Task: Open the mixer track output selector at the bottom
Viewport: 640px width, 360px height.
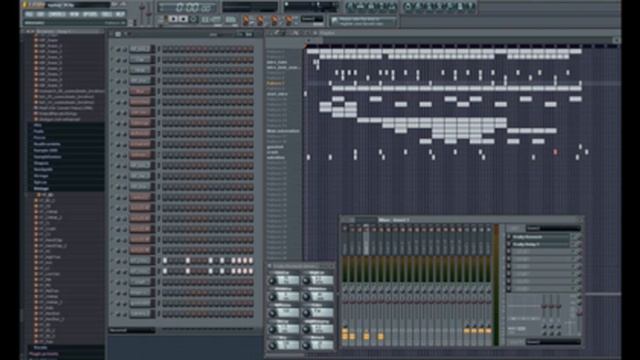Action: 553,342
